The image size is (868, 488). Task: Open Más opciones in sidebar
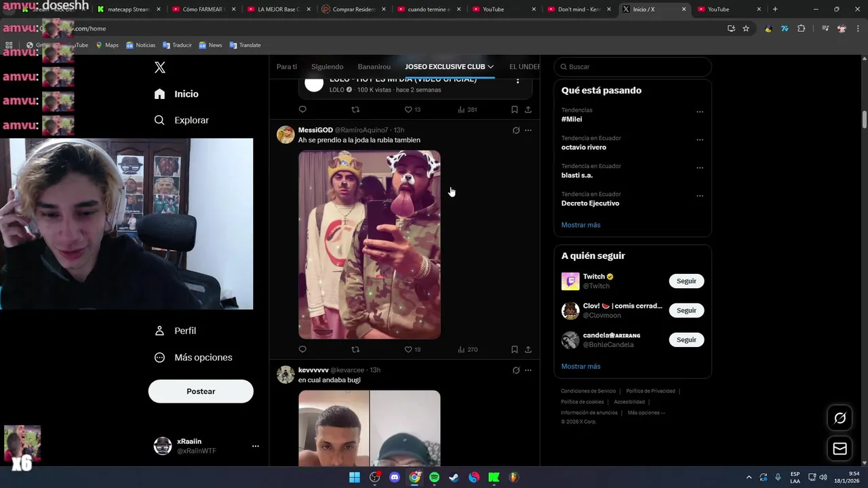coord(193,357)
